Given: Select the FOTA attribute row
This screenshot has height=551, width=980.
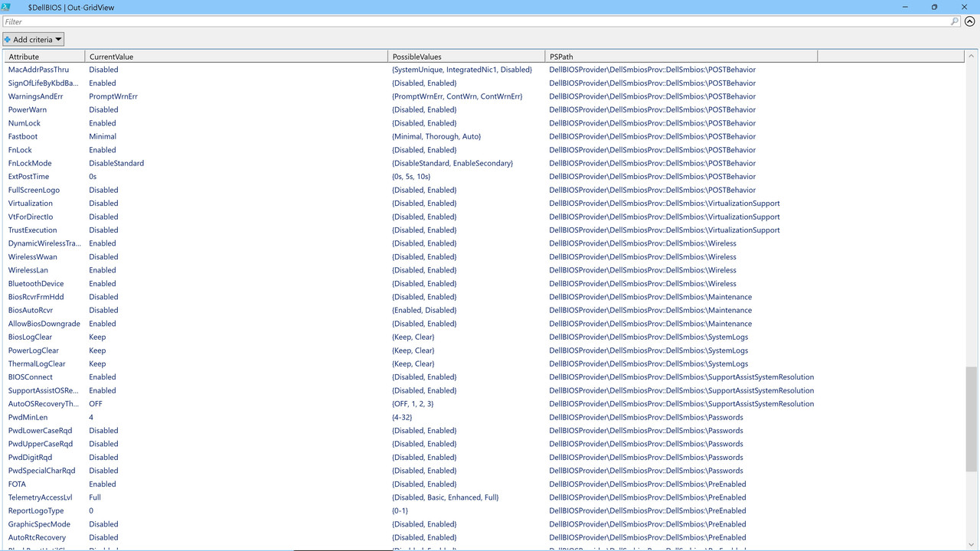Looking at the screenshot, I should (x=484, y=484).
